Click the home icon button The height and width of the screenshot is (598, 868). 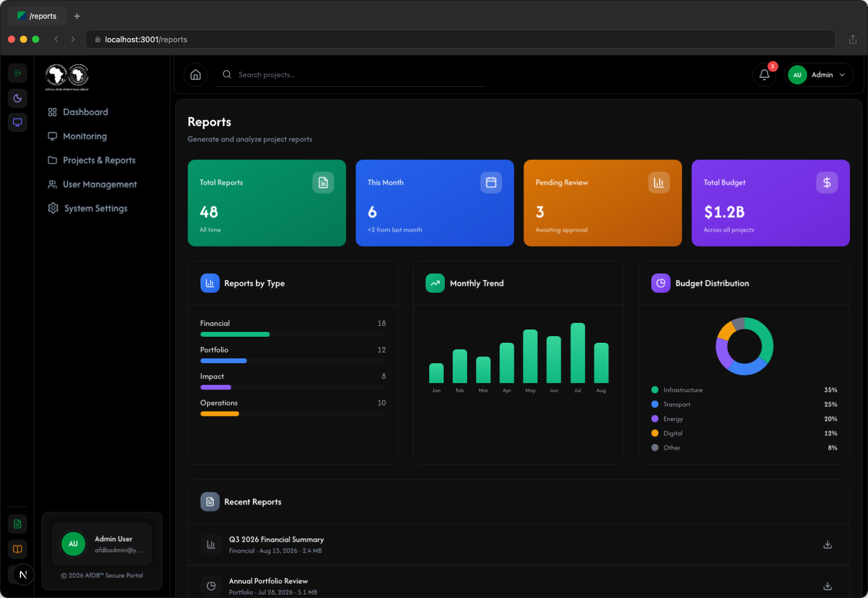click(196, 75)
